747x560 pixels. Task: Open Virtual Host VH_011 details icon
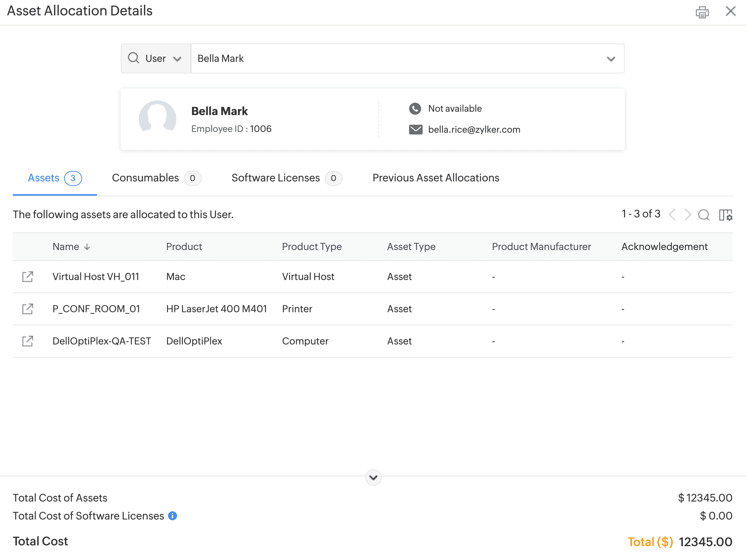point(28,277)
